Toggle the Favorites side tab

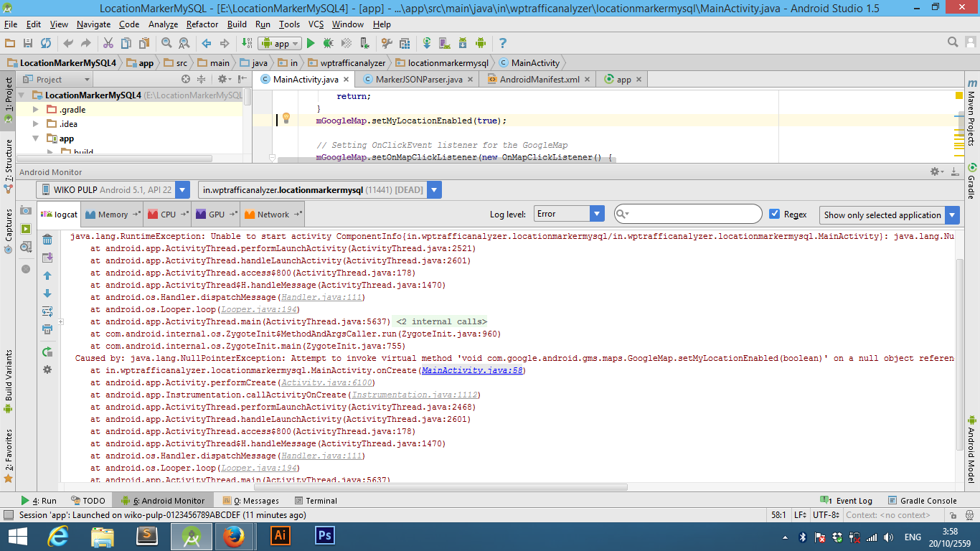click(x=8, y=456)
